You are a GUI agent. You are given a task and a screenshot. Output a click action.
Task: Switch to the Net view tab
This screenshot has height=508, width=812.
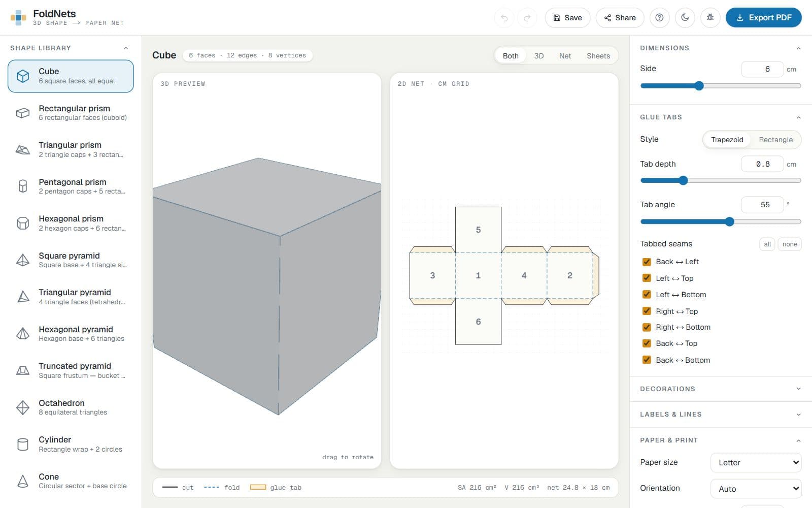tap(565, 56)
